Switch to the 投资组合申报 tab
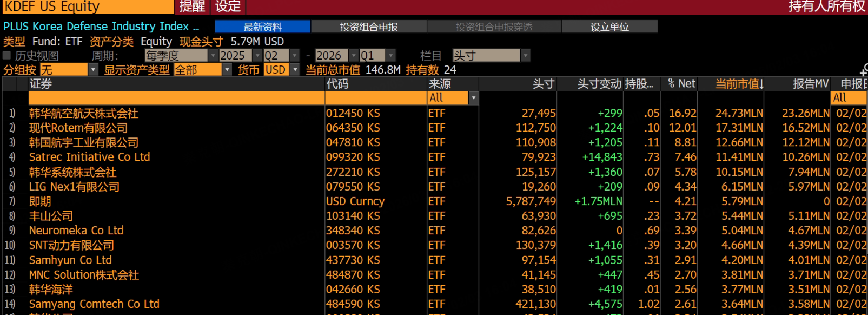Screen dimensions: 868x315 tap(368, 27)
